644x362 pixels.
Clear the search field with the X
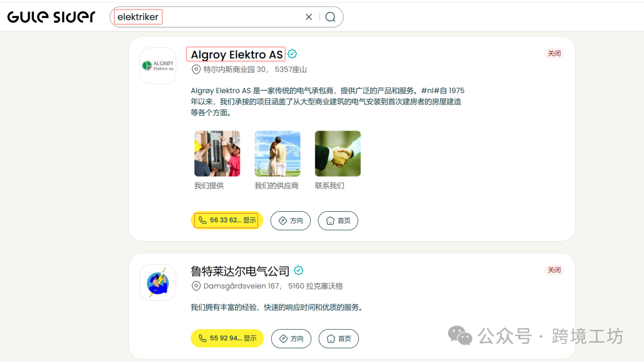(x=308, y=17)
